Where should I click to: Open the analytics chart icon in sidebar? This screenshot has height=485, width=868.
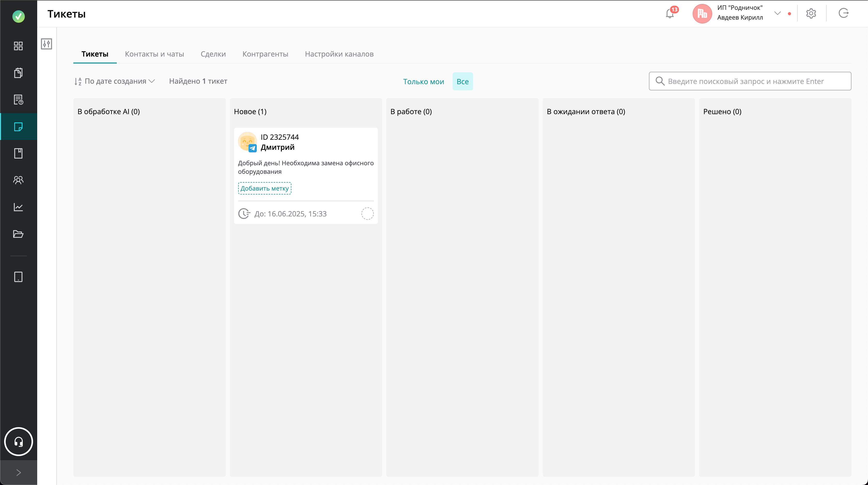18,207
